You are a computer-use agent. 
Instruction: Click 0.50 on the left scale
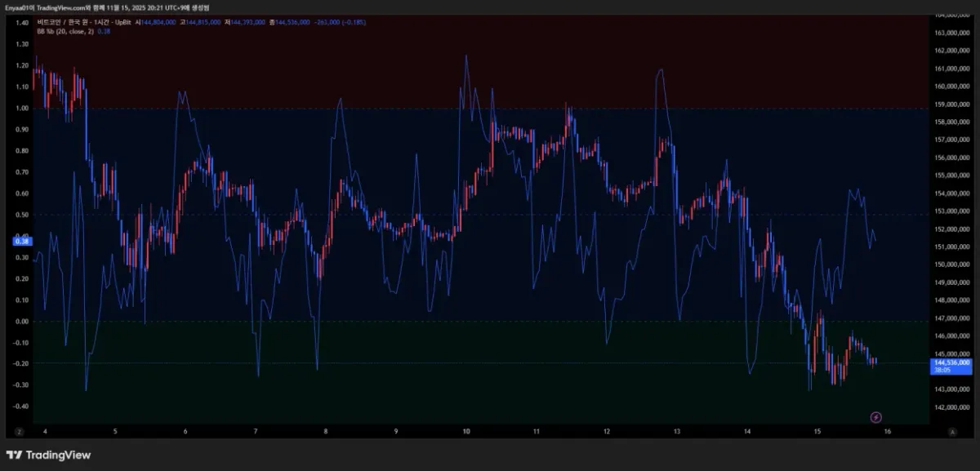22,215
